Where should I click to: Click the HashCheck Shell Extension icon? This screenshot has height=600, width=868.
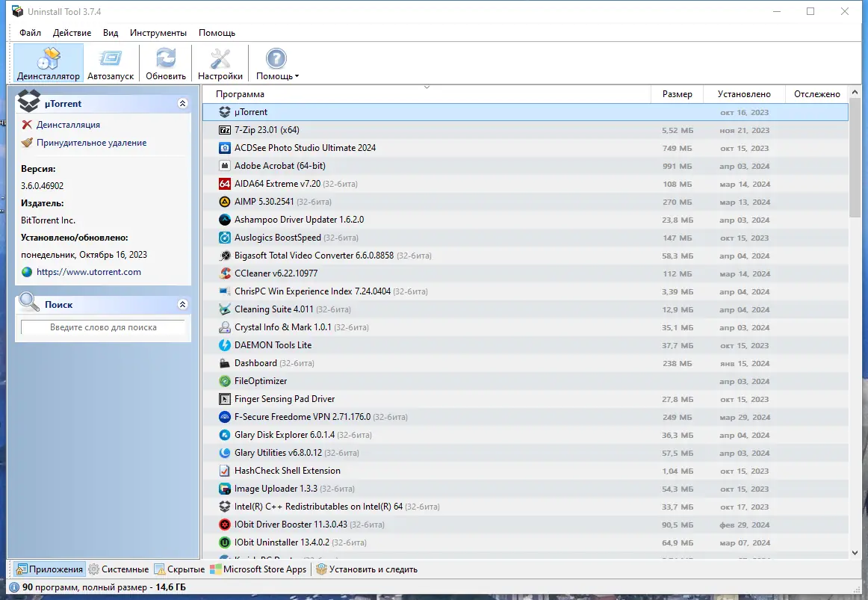coord(224,471)
